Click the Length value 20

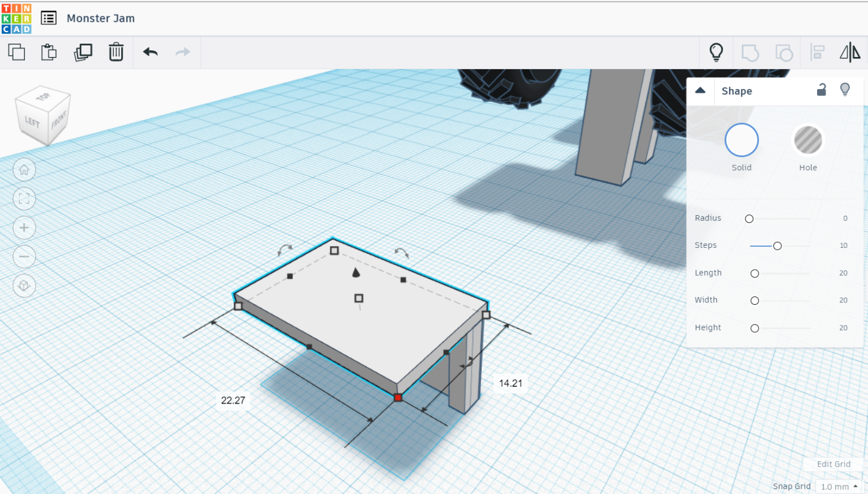click(x=844, y=273)
